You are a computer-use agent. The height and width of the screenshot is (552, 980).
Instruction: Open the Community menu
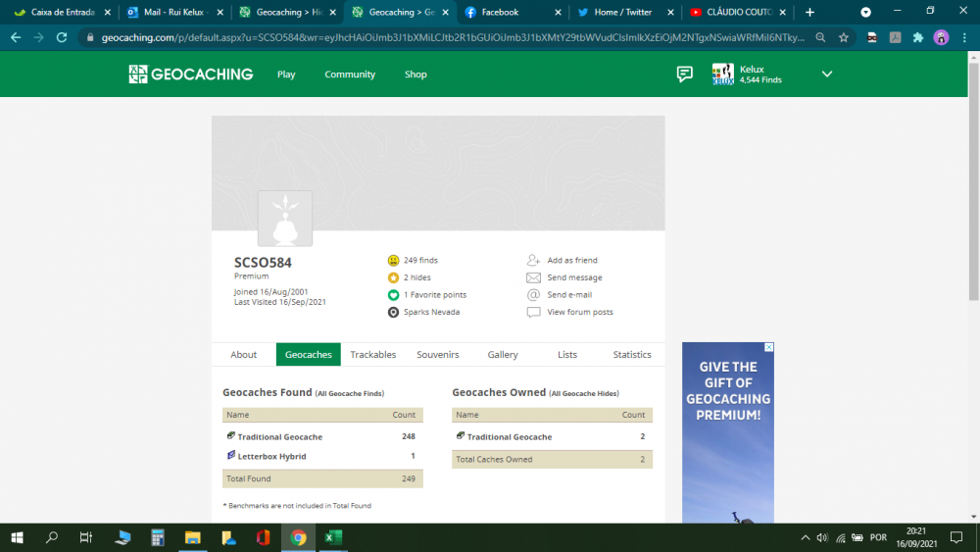[350, 75]
